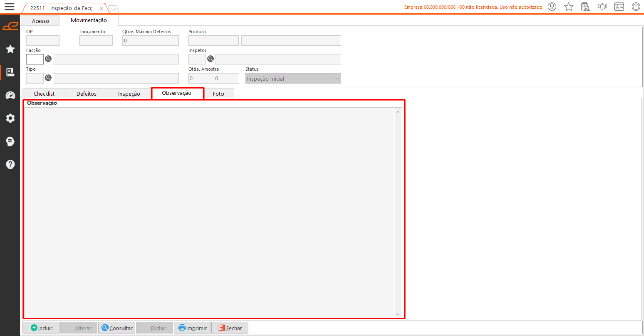Open dashboard gauge icon in sidebar

coord(10,95)
